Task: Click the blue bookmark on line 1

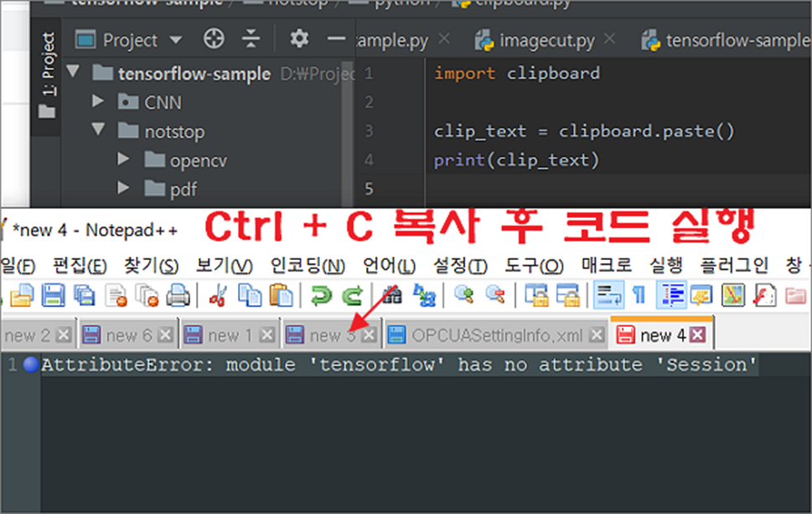Action: click(31, 364)
